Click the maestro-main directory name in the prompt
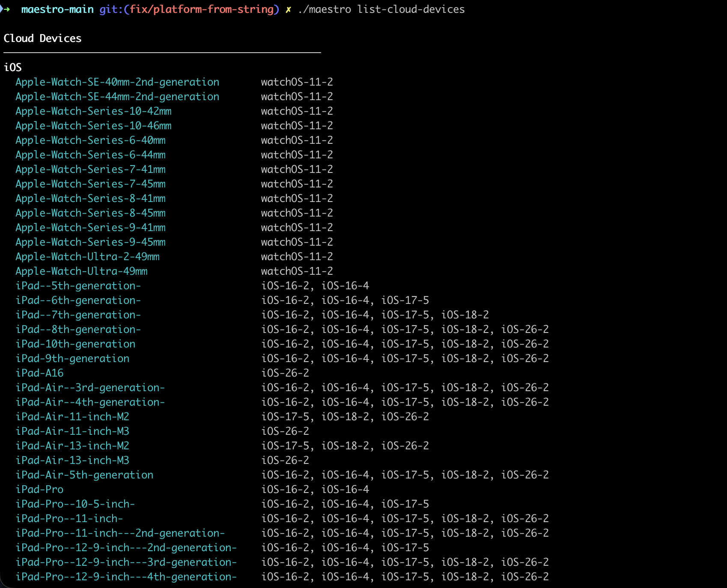Image resolution: width=727 pixels, height=588 pixels. point(57,9)
